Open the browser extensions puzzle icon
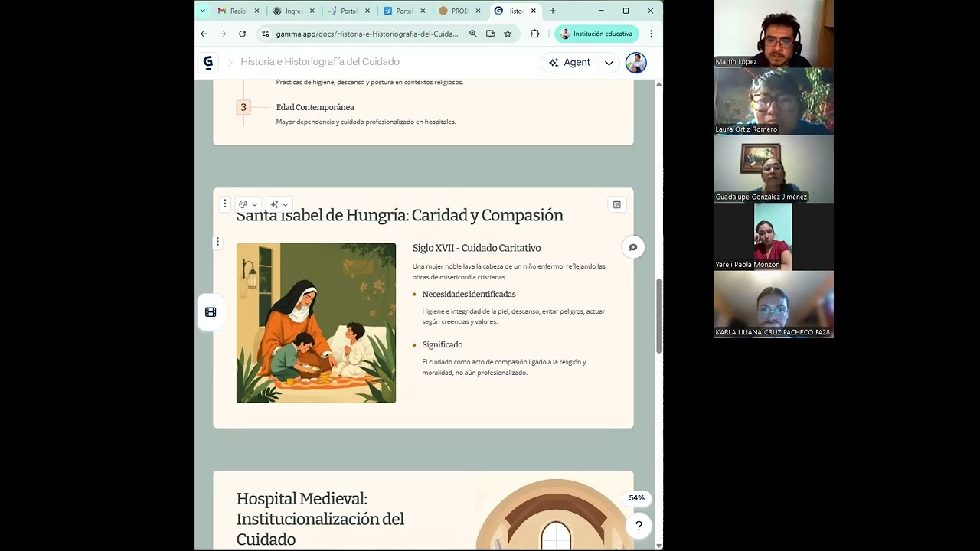980x551 pixels. click(x=534, y=34)
